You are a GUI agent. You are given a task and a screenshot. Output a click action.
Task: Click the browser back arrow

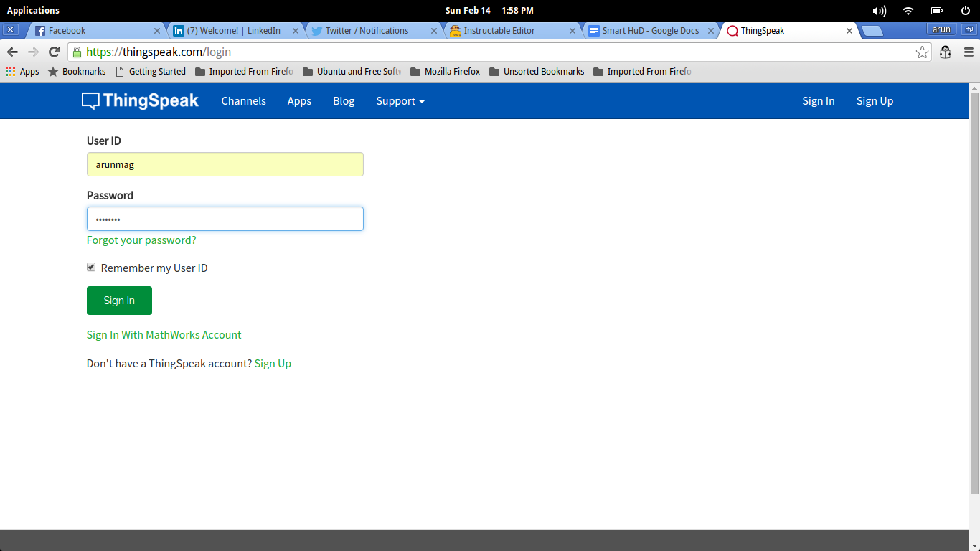pyautogui.click(x=12, y=52)
